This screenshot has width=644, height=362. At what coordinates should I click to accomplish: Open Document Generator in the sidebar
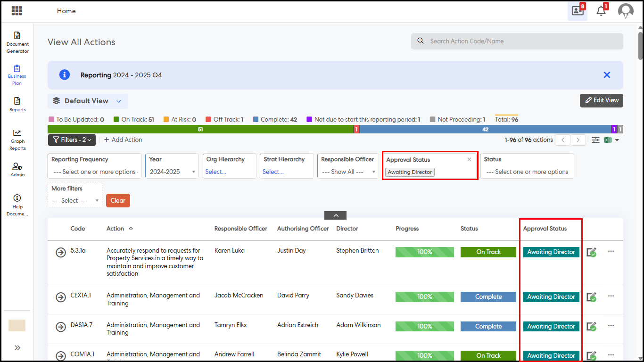(17, 42)
